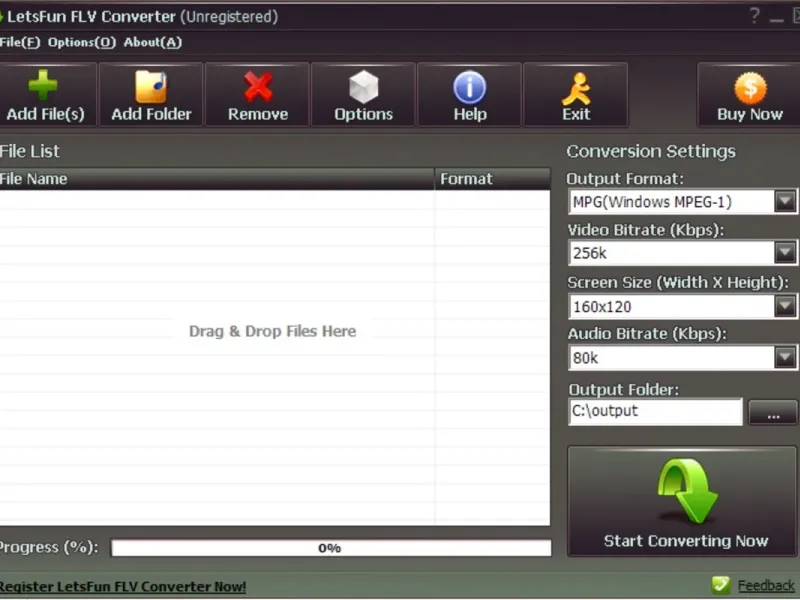Expand the Video Bitrate dropdown arrow
Image resolution: width=800 pixels, height=600 pixels.
(785, 253)
